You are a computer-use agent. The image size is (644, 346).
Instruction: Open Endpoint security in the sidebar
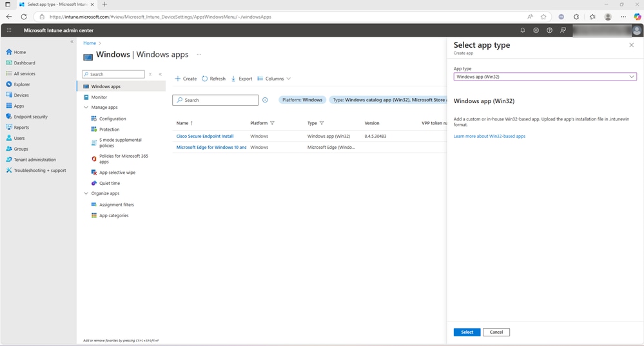[x=26, y=117]
